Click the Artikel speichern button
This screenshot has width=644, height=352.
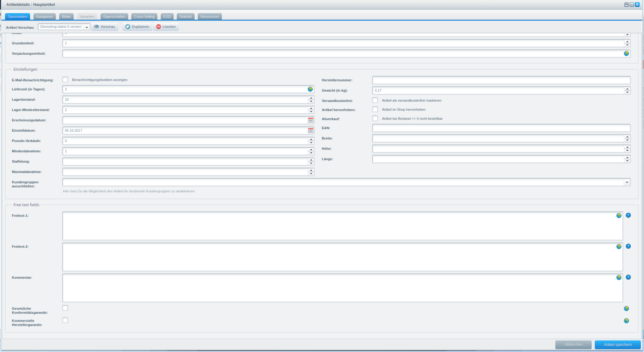click(x=617, y=345)
